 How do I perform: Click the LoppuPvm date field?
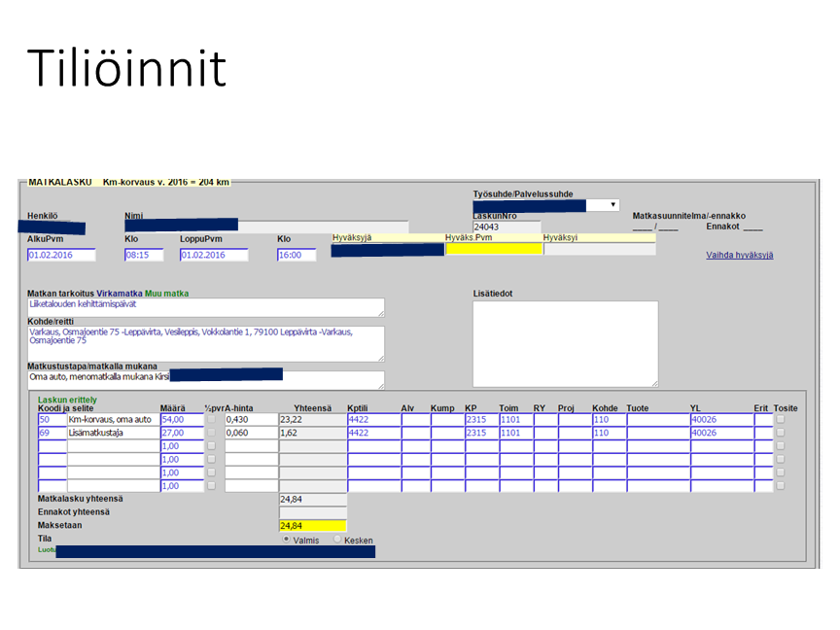(x=214, y=255)
